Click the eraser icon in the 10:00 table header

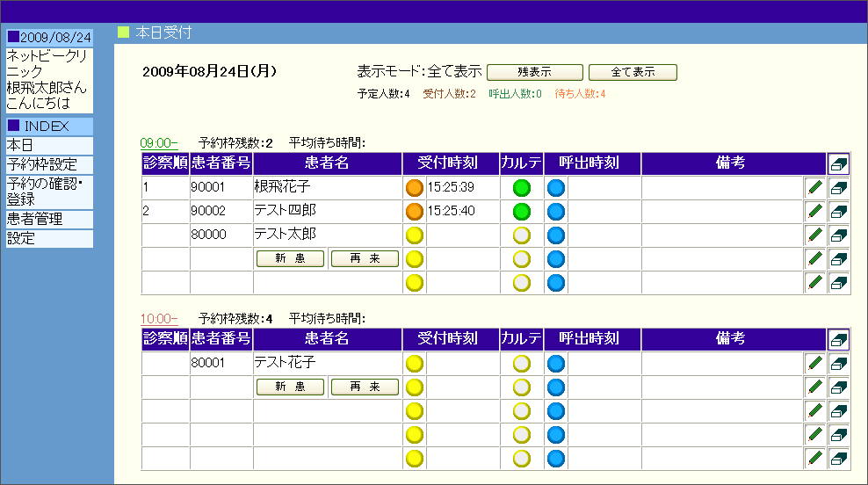point(838,339)
